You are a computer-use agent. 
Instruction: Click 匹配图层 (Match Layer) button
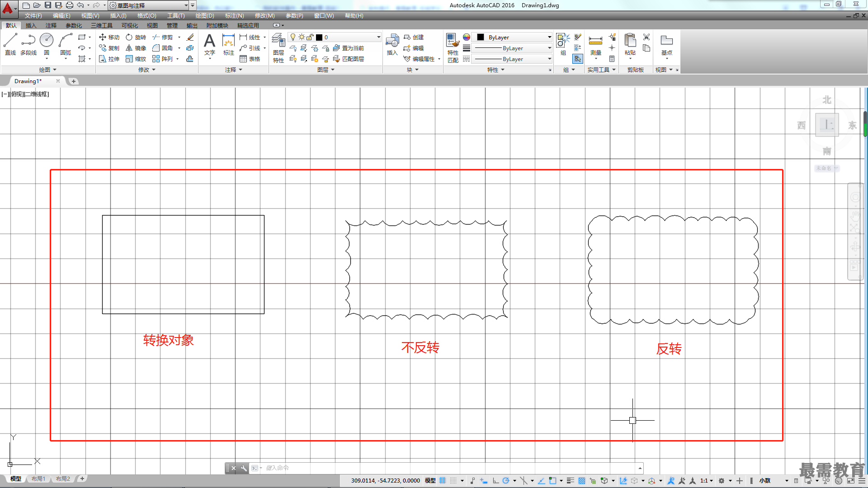pyautogui.click(x=349, y=59)
